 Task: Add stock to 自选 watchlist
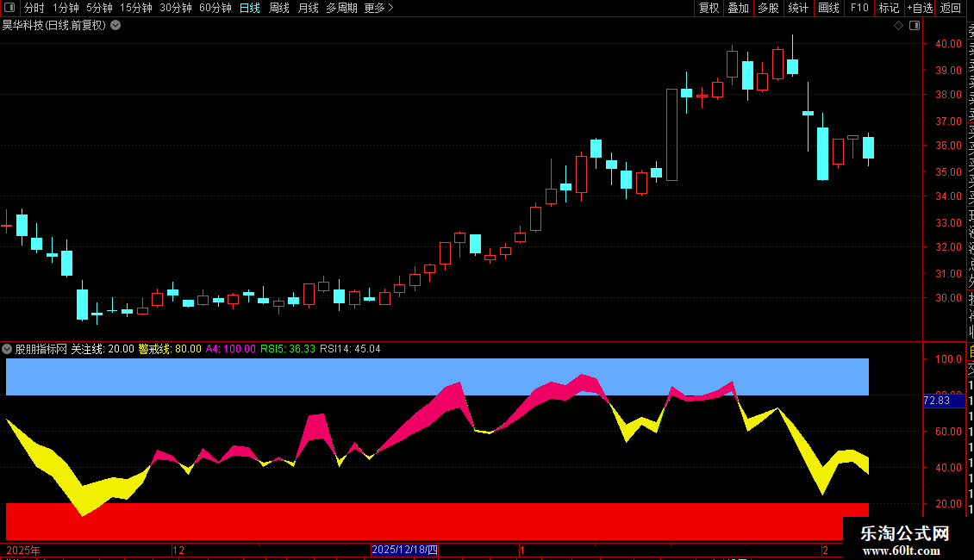tap(920, 8)
